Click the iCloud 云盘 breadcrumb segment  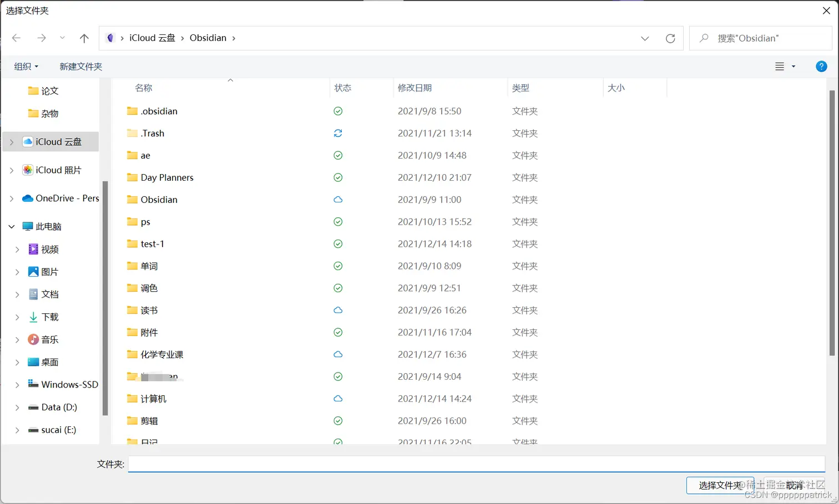coord(152,38)
